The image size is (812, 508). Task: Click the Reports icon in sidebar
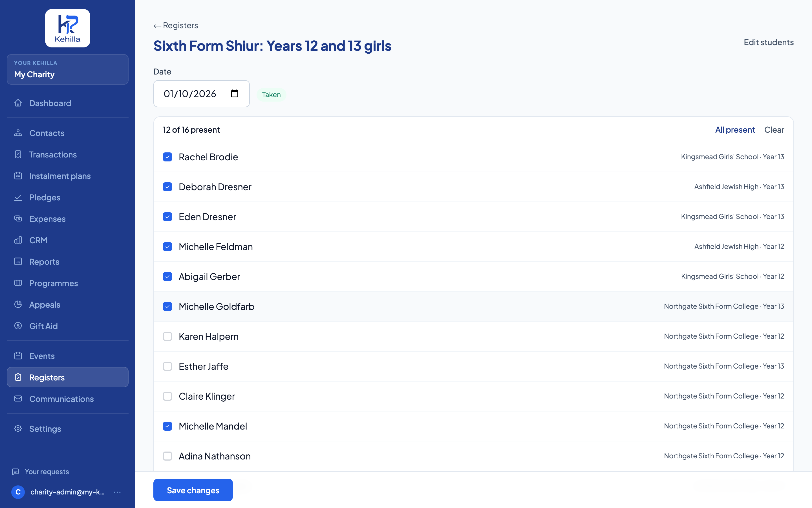tap(18, 261)
